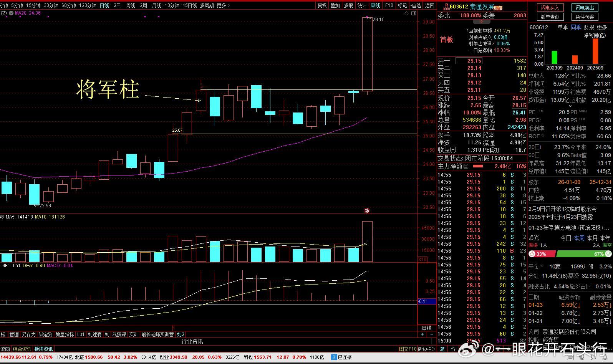This screenshot has height=364, width=613.
Task: Click the 闪电卖出 quick sell button
Action: click(x=585, y=8)
